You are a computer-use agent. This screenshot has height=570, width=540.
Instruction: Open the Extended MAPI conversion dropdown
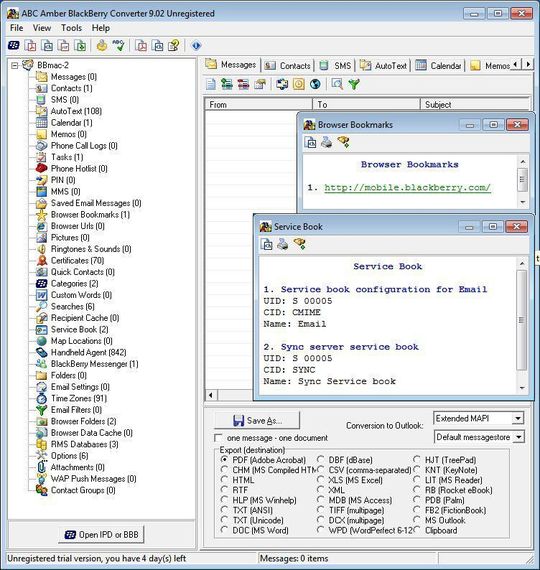click(518, 418)
